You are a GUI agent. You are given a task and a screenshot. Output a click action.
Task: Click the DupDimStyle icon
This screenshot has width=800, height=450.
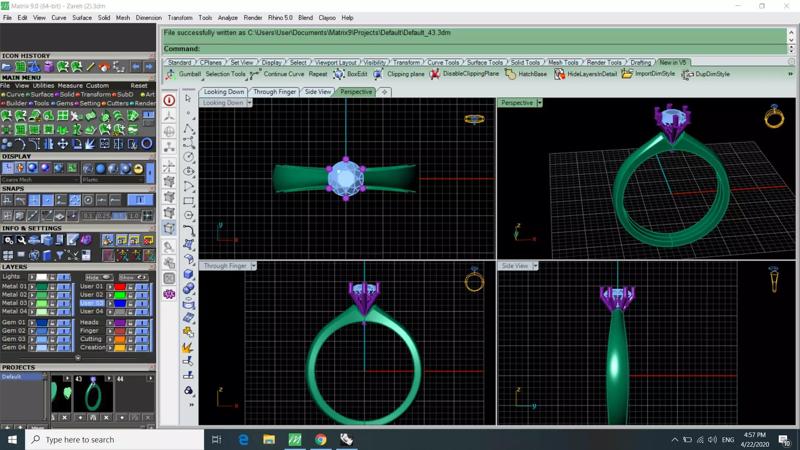click(687, 74)
